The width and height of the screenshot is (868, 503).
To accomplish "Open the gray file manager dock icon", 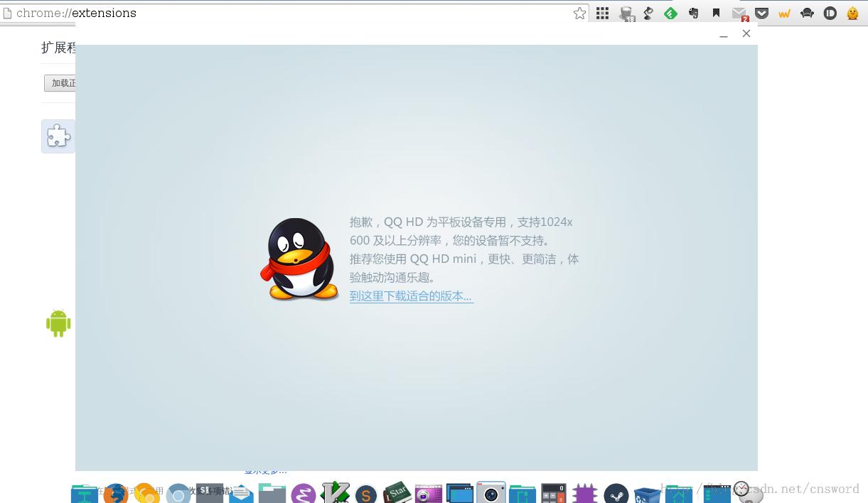I will coord(272,493).
